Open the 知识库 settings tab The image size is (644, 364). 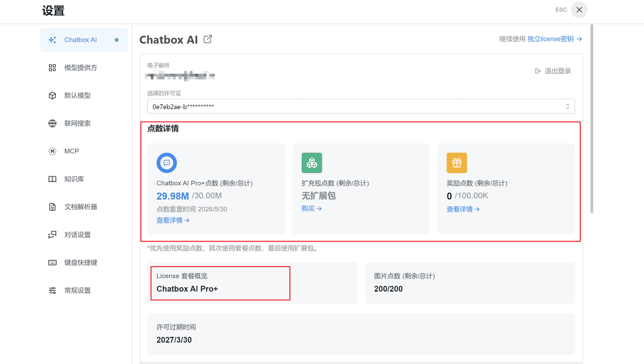click(84, 179)
